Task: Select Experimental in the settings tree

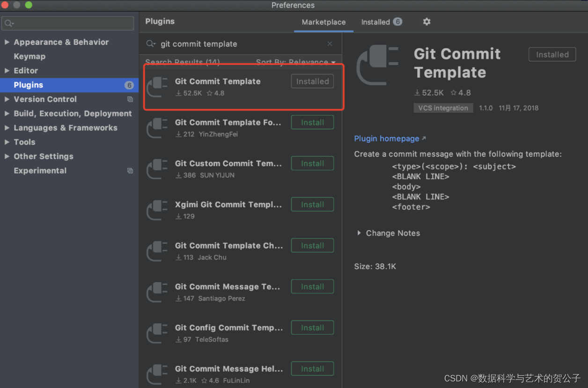Action: [40, 171]
